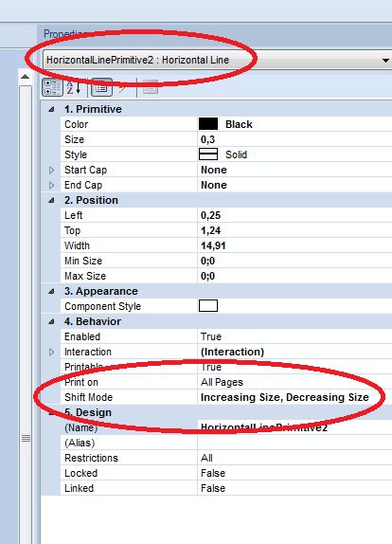Image resolution: width=392 pixels, height=544 pixels.
Task: Open the Events lightning bolt icon
Action: click(x=122, y=88)
